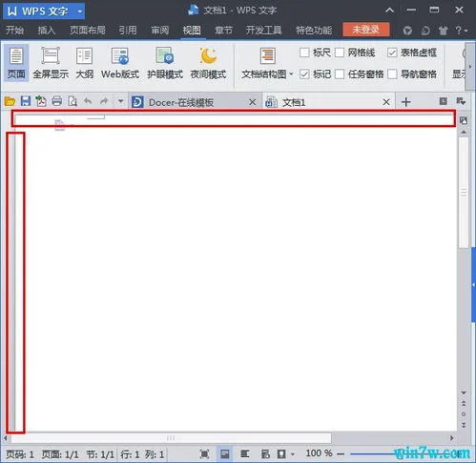Open the 引用 ribbon tab

[128, 31]
